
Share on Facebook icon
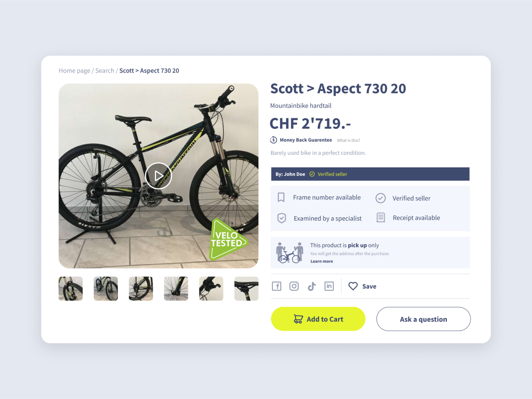tap(277, 286)
